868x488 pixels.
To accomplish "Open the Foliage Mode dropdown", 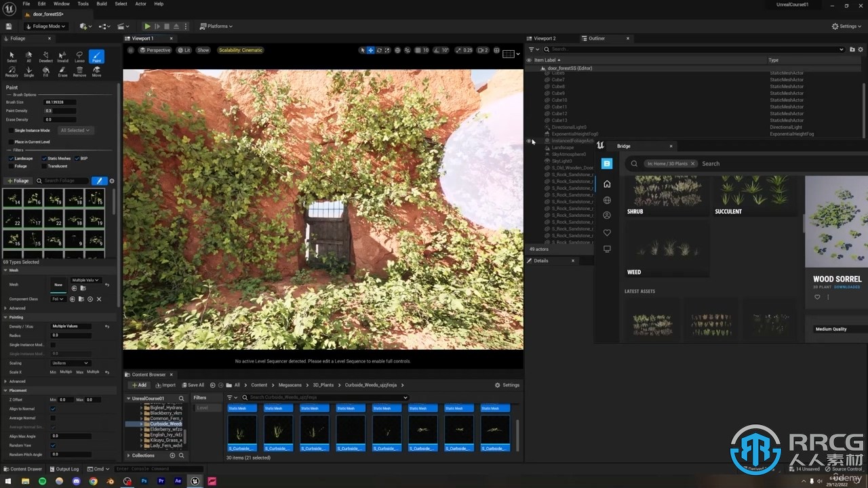I will (x=45, y=26).
